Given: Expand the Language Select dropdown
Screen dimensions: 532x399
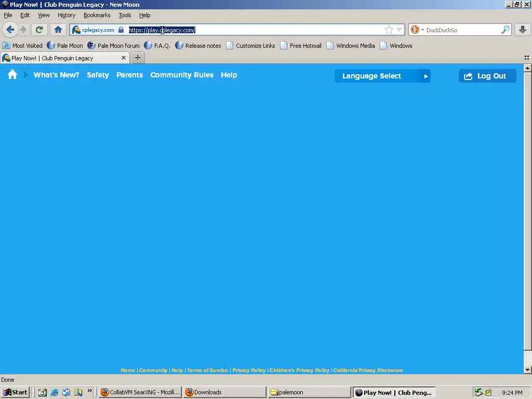Looking at the screenshot, I should [382, 76].
